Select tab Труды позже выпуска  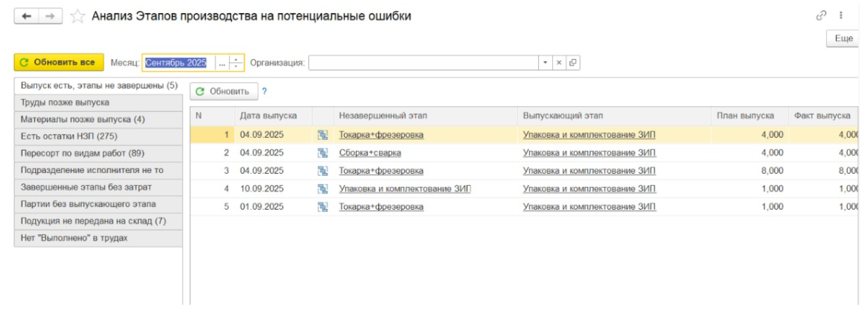pyautogui.click(x=98, y=103)
